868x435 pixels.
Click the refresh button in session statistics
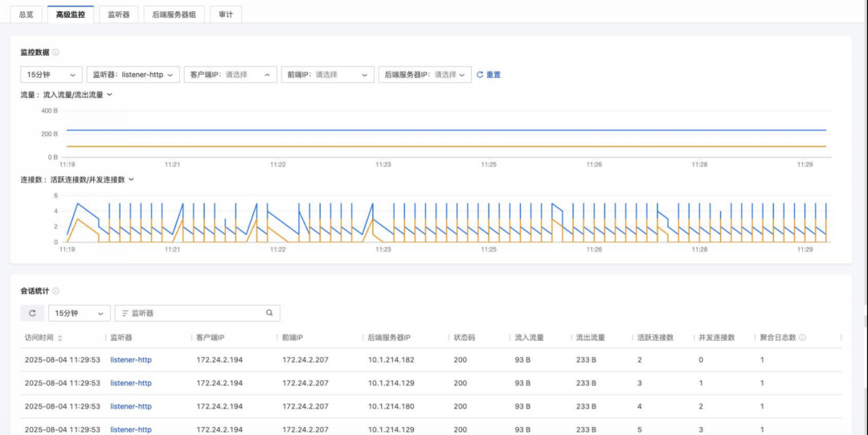(33, 313)
